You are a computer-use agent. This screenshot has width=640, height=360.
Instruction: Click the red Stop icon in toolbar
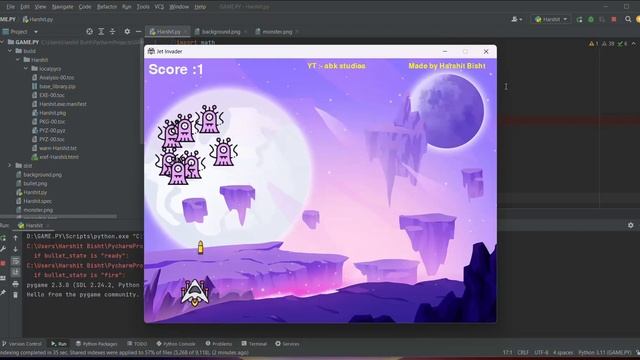click(614, 19)
